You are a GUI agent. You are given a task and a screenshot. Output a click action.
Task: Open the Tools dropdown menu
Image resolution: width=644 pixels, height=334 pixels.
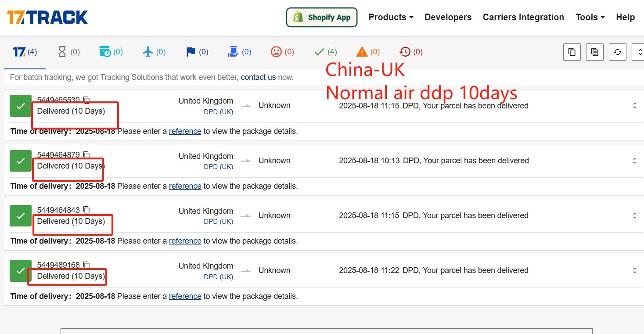tap(590, 17)
